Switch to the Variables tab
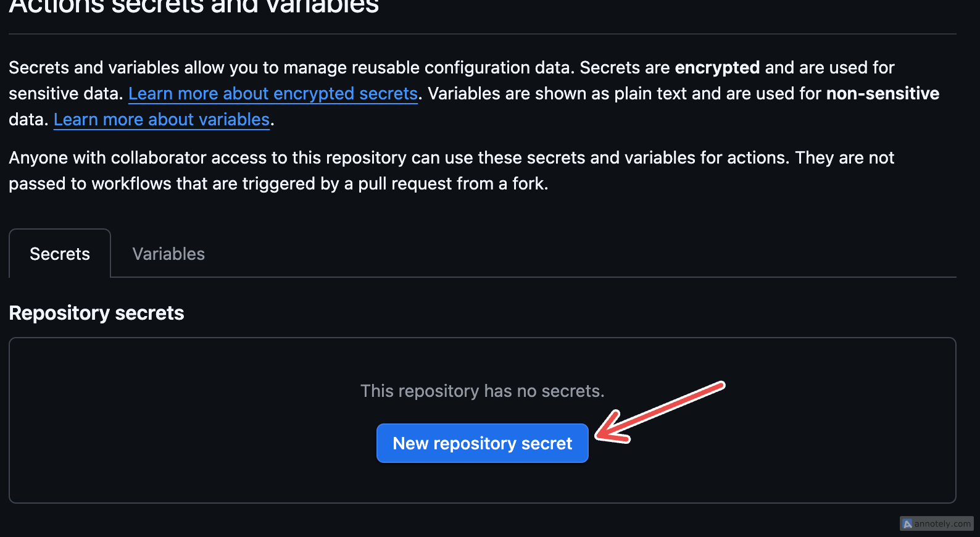This screenshot has width=980, height=537. tap(168, 254)
